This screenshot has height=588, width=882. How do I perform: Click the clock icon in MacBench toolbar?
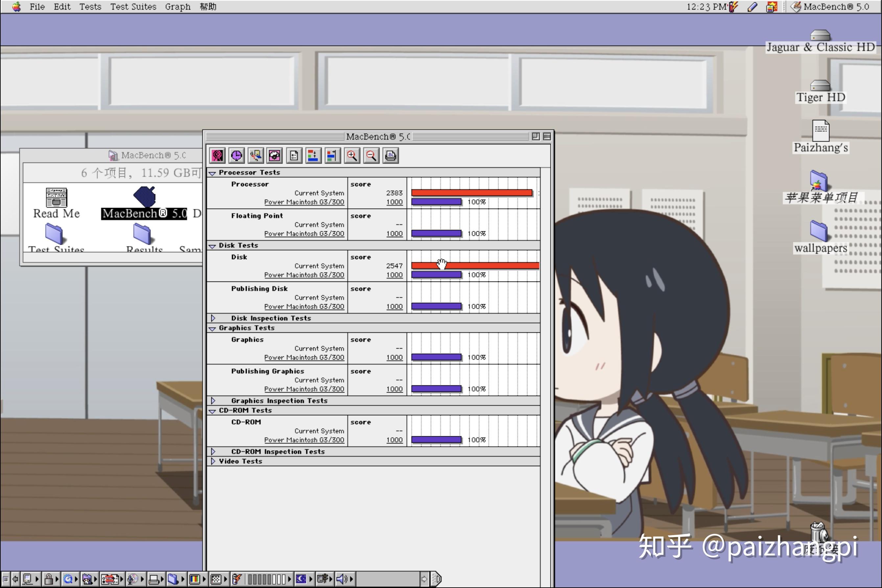pyautogui.click(x=236, y=156)
